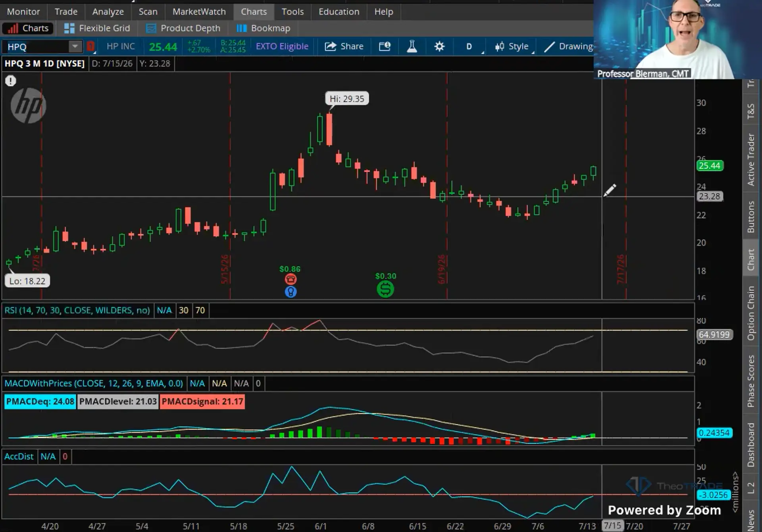
Task: Open the D timeframe selector
Action: pyautogui.click(x=470, y=46)
